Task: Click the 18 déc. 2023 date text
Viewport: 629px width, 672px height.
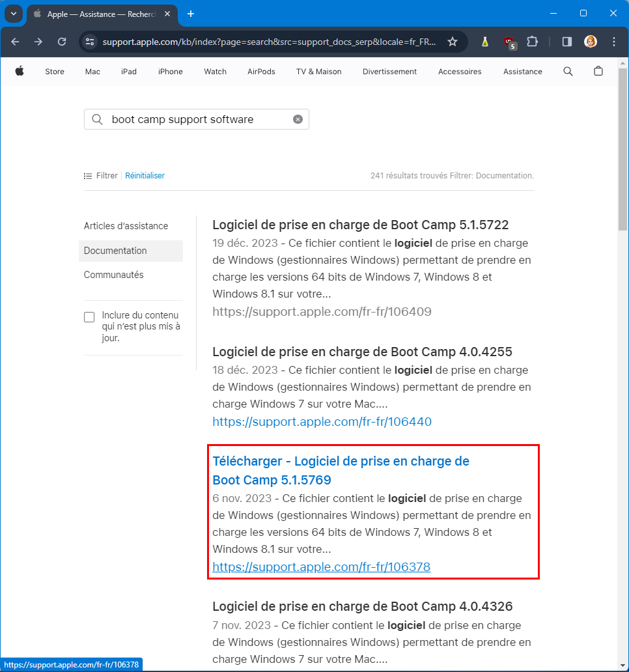Action: point(245,370)
